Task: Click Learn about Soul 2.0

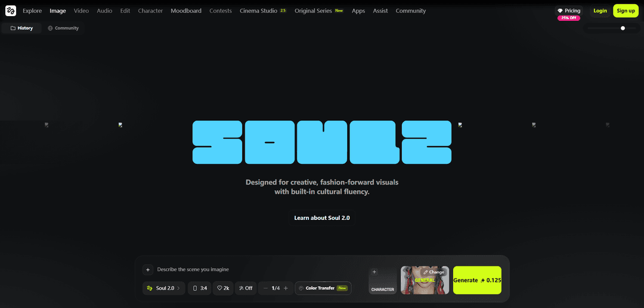Action: tap(322, 218)
